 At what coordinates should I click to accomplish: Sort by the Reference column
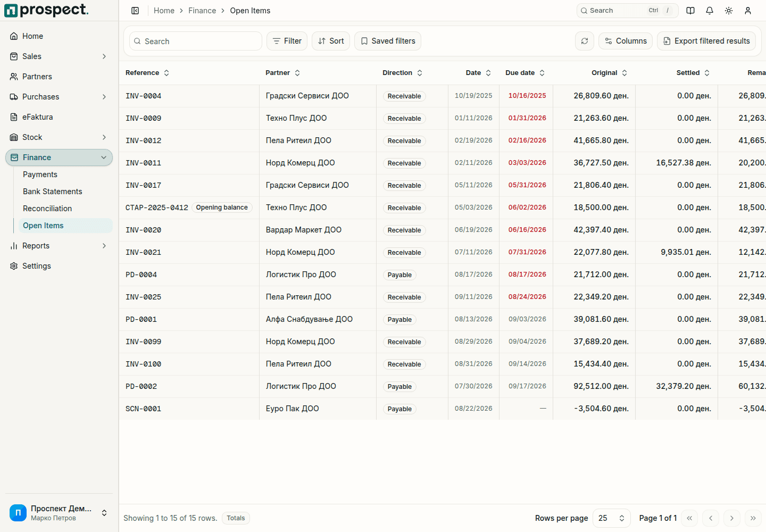[147, 73]
